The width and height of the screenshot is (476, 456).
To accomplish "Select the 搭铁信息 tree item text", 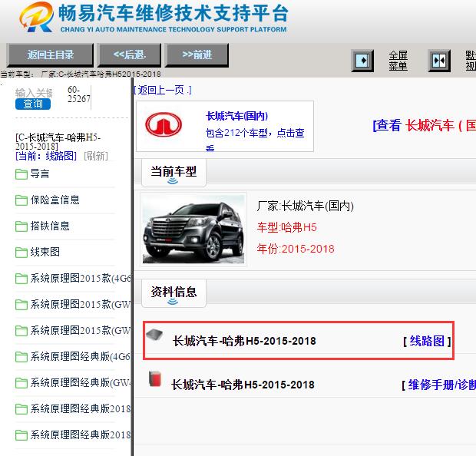I will pos(50,226).
